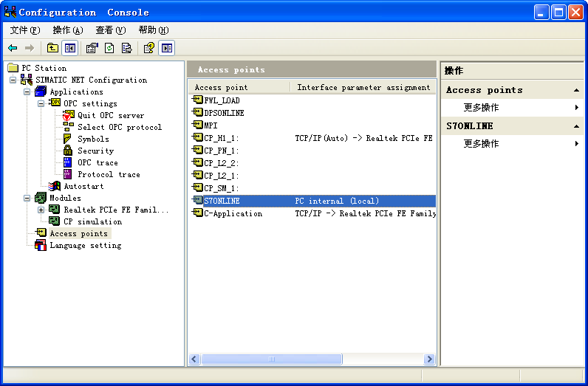Click the Forward arrow toolbar icon
The image size is (588, 386).
pyautogui.click(x=30, y=48)
